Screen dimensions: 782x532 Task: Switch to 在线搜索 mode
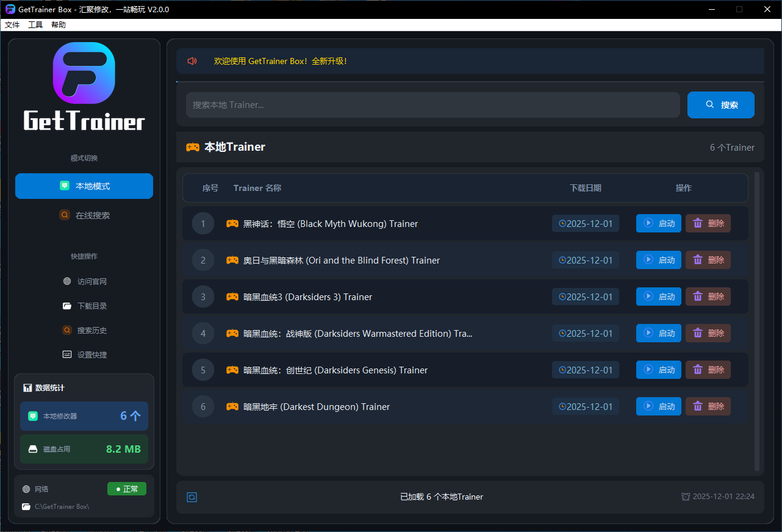[84, 215]
